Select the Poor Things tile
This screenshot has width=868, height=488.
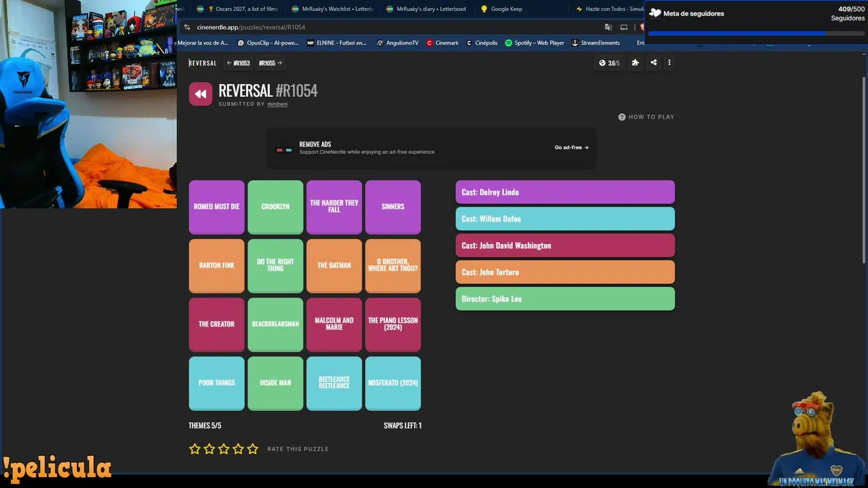point(217,384)
